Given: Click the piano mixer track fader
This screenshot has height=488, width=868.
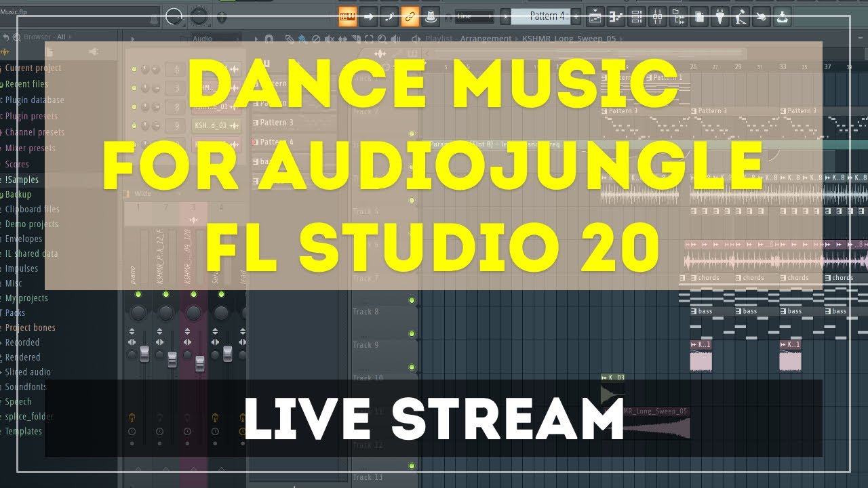Looking at the screenshot, I should (144, 353).
